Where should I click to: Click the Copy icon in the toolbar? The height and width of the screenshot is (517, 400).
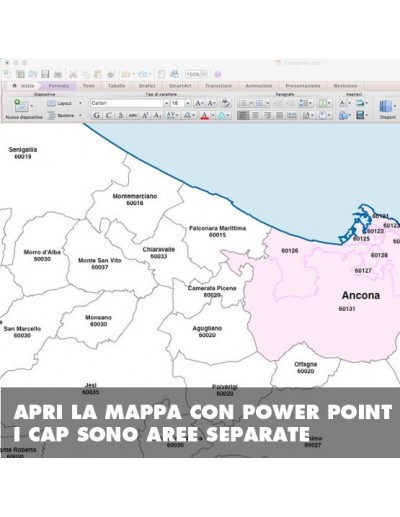pos(86,74)
